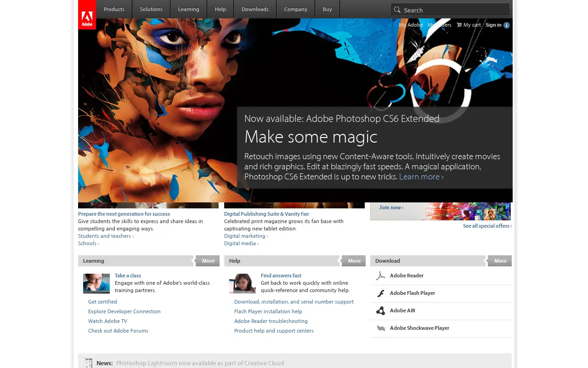
Task: View See all special offers
Action: (x=487, y=226)
